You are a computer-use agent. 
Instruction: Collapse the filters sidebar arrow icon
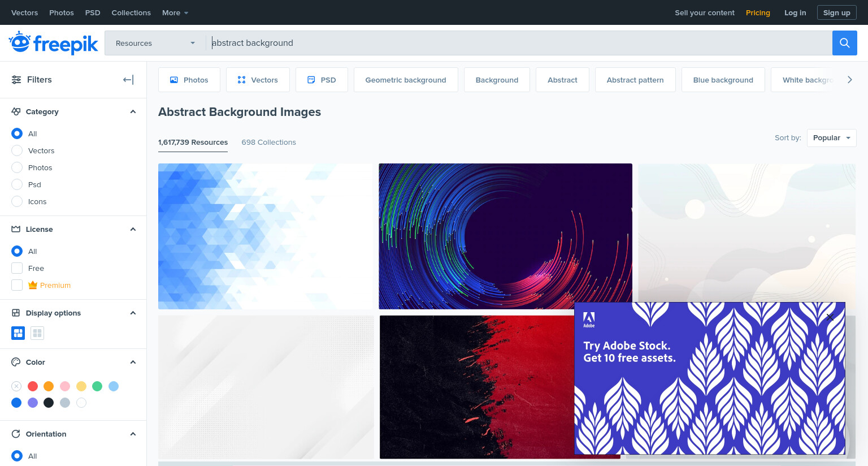128,80
